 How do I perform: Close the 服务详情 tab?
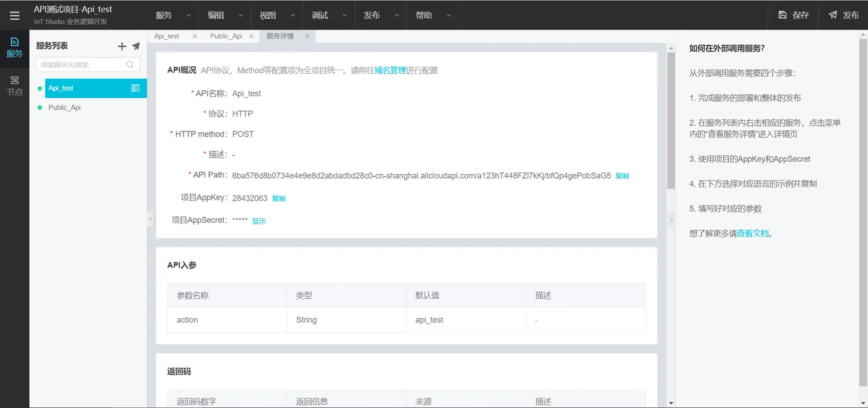point(307,37)
